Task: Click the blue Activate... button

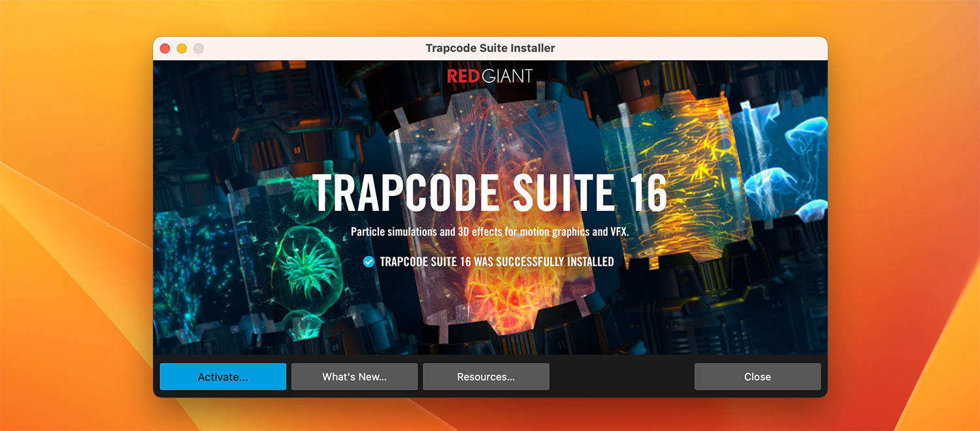Action: click(223, 377)
